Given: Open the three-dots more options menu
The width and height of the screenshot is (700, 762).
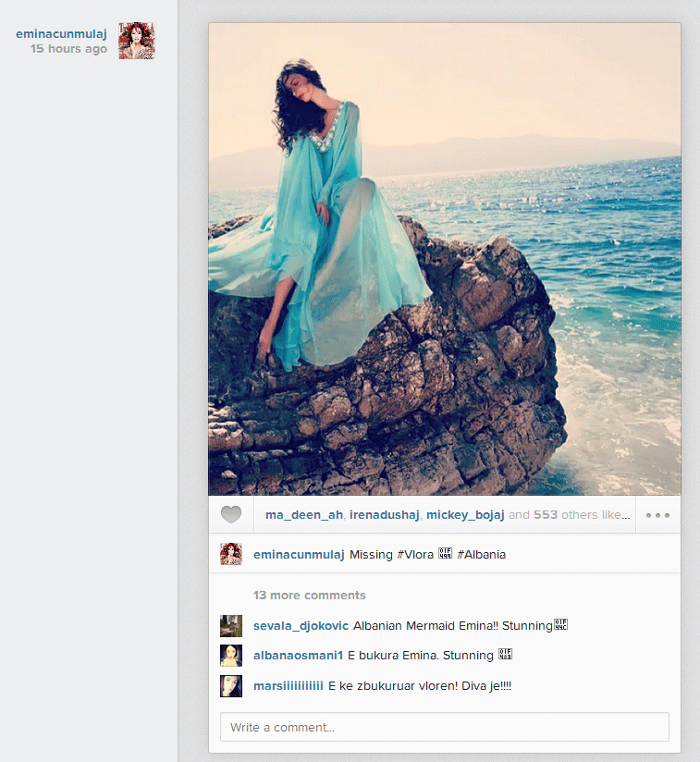Looking at the screenshot, I should point(657,515).
